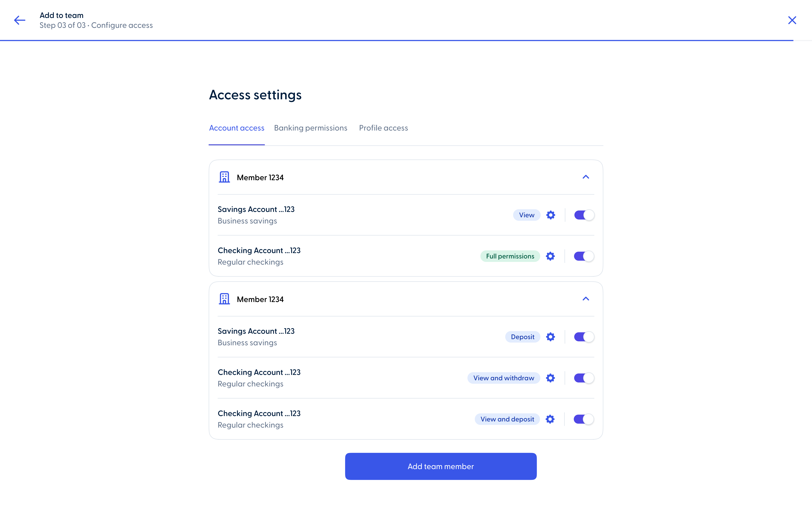Screen dimensions: 812x508
Task: Click the Add team member button
Action: pos(440,466)
